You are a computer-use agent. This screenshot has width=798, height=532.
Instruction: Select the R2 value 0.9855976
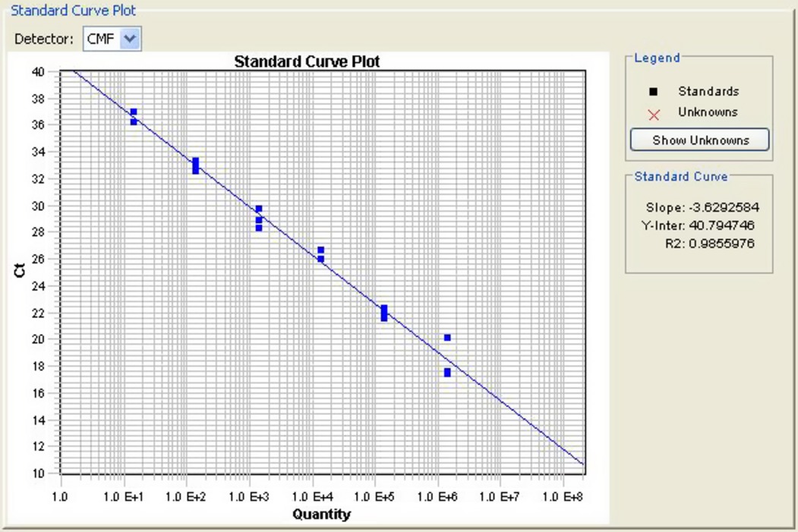721,243
